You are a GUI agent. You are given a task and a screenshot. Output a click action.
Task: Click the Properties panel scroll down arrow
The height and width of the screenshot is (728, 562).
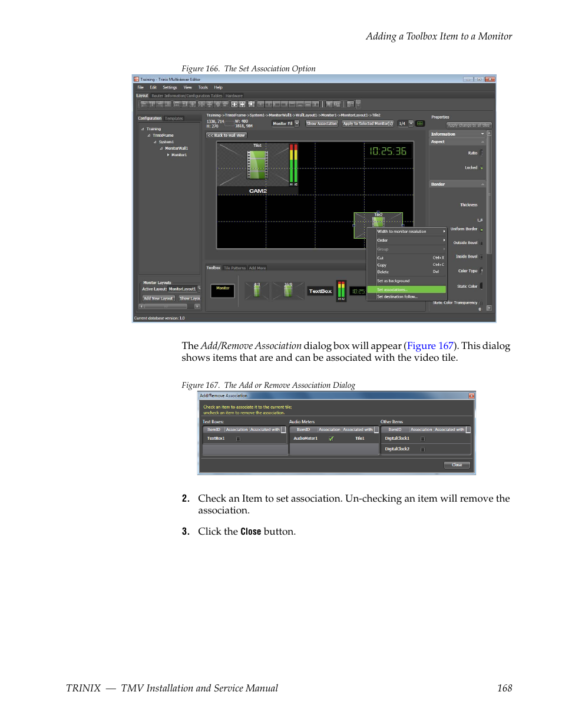click(489, 308)
